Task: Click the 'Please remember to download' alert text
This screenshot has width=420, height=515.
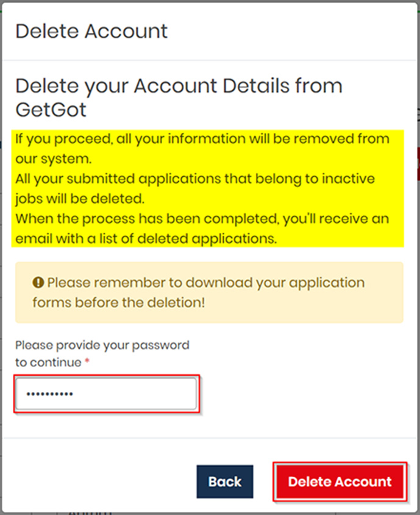Action: 206,283
